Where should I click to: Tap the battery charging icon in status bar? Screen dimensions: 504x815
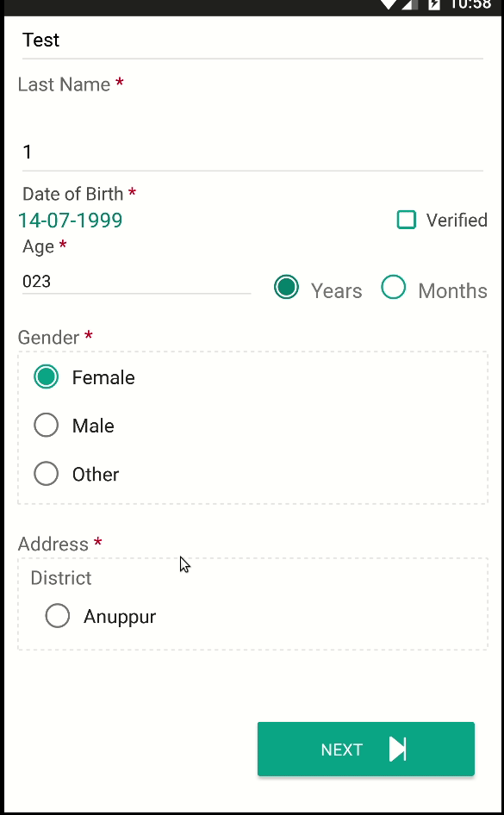(434, 4)
